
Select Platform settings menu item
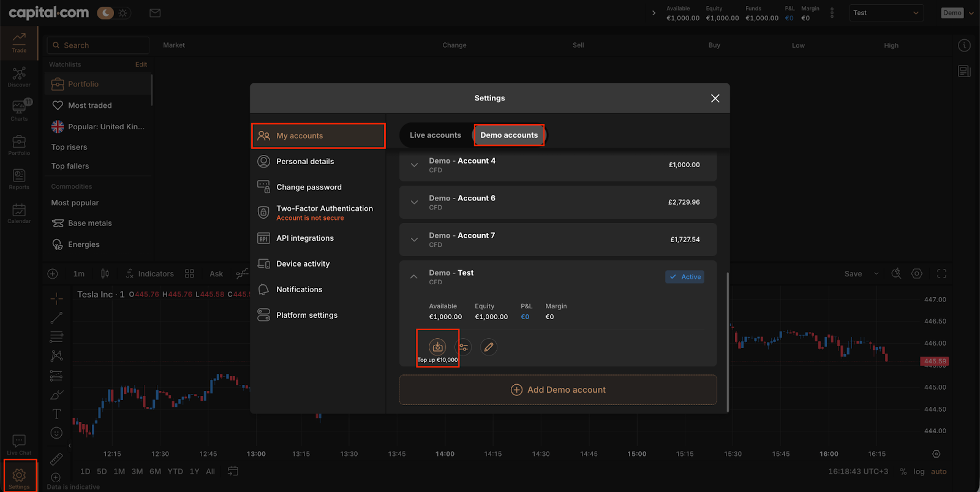pos(306,316)
